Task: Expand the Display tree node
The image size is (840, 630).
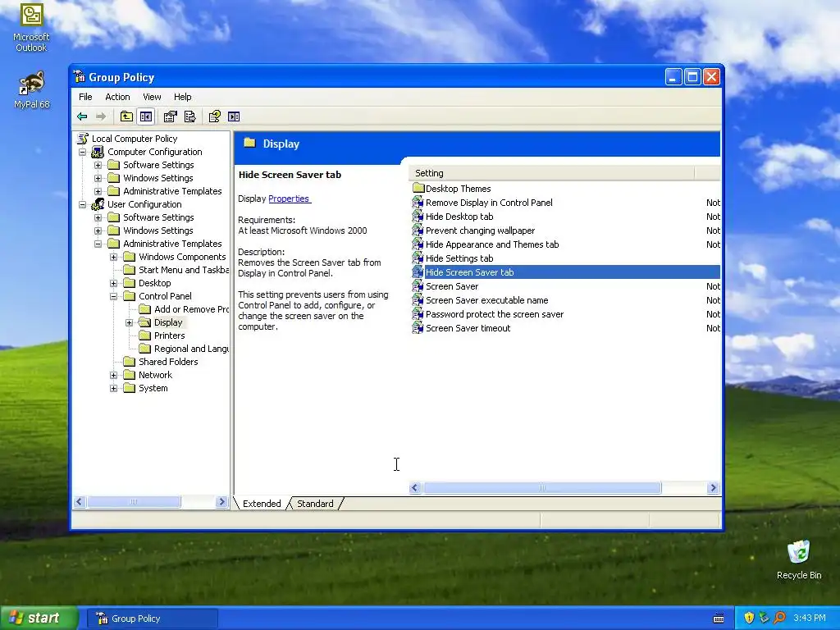Action: click(x=129, y=322)
